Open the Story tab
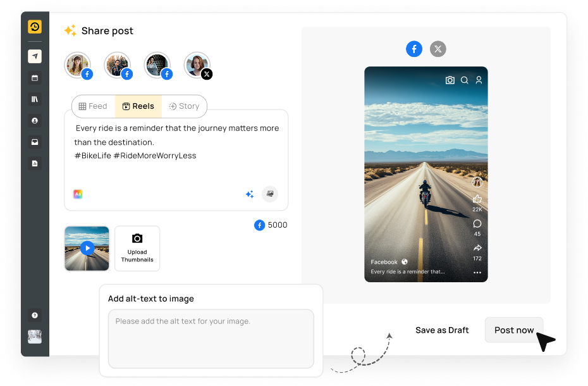The width and height of the screenshot is (588, 386). (x=185, y=106)
